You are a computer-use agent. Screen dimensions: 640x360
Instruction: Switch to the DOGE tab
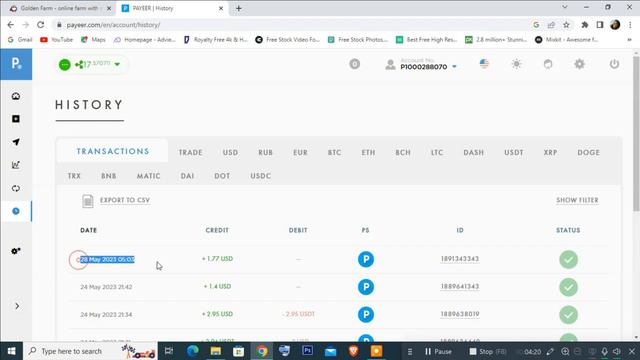point(589,152)
